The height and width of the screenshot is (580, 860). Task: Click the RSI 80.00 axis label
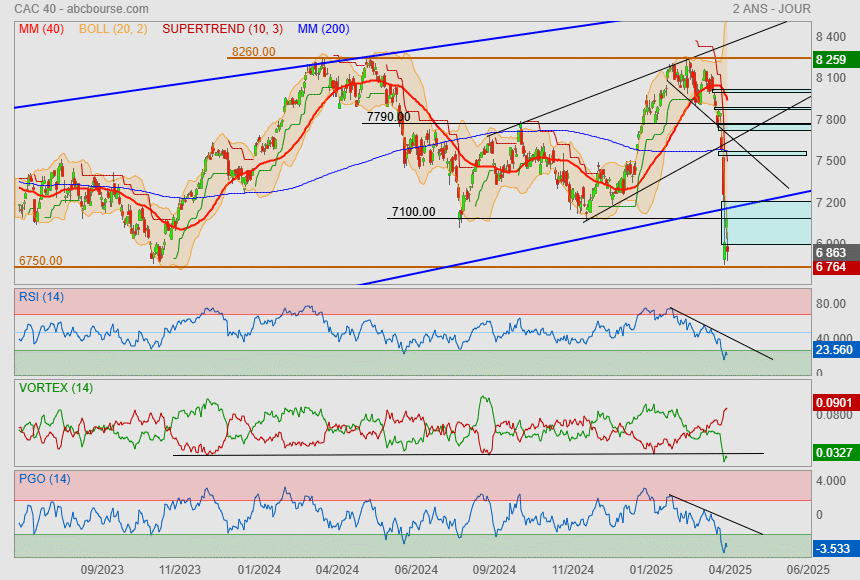tap(831, 303)
